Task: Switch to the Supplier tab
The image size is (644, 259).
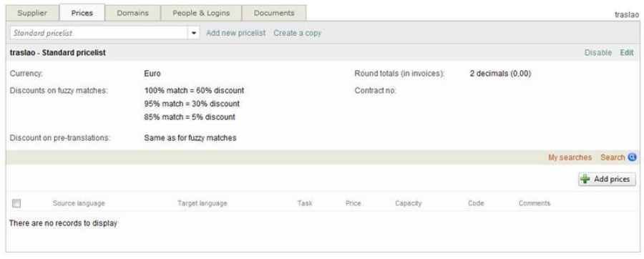Action: (x=32, y=13)
